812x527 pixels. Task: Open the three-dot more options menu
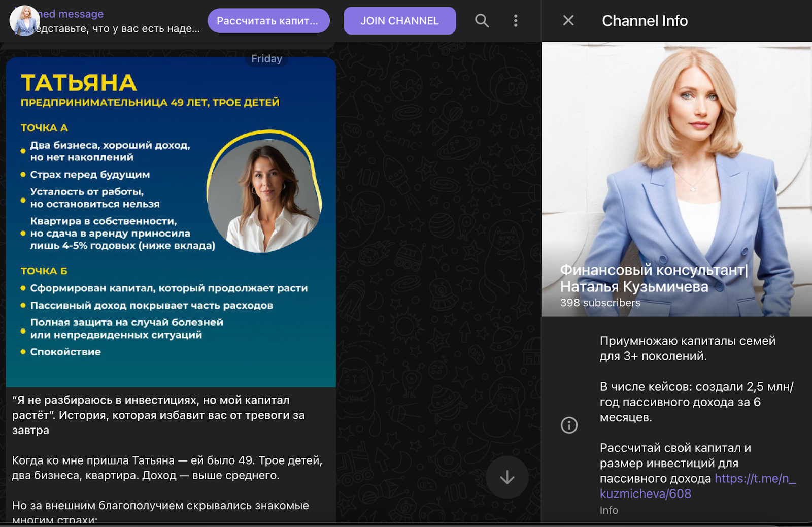coord(516,21)
